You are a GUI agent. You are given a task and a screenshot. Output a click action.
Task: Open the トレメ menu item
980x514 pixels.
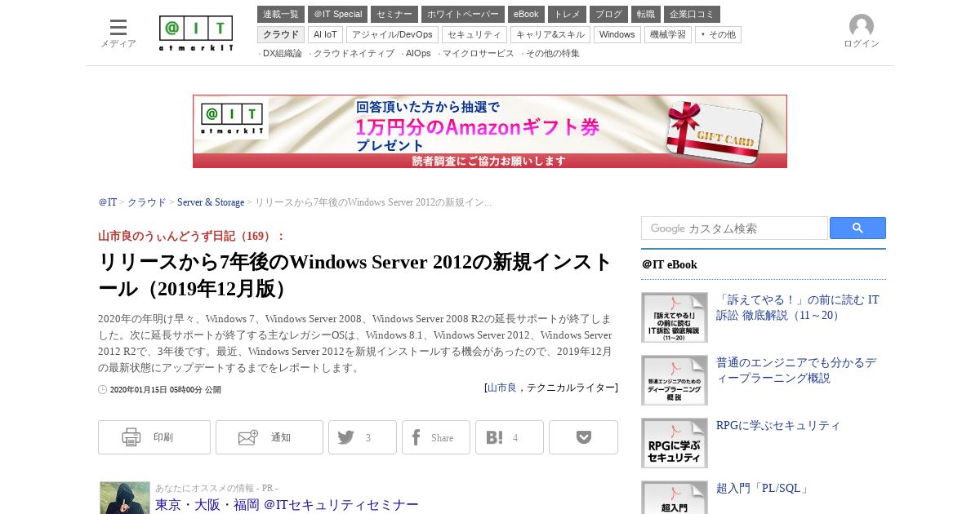(x=567, y=15)
